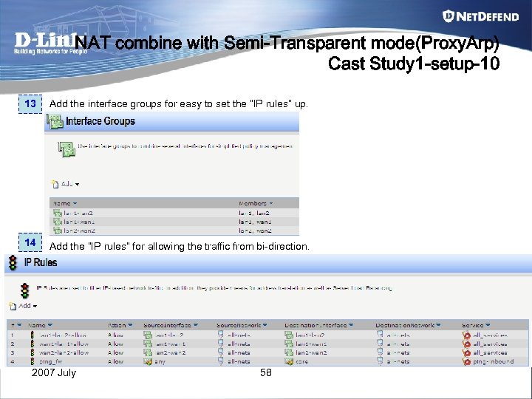Screen dimensions: 532x399
Task: Open the lan1-wan1 interface group
Action: [79, 222]
